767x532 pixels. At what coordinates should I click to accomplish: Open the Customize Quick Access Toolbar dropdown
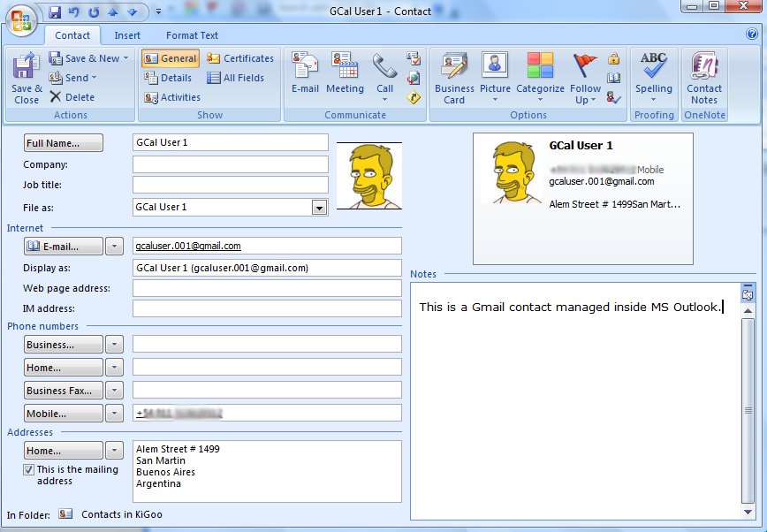tap(158, 11)
